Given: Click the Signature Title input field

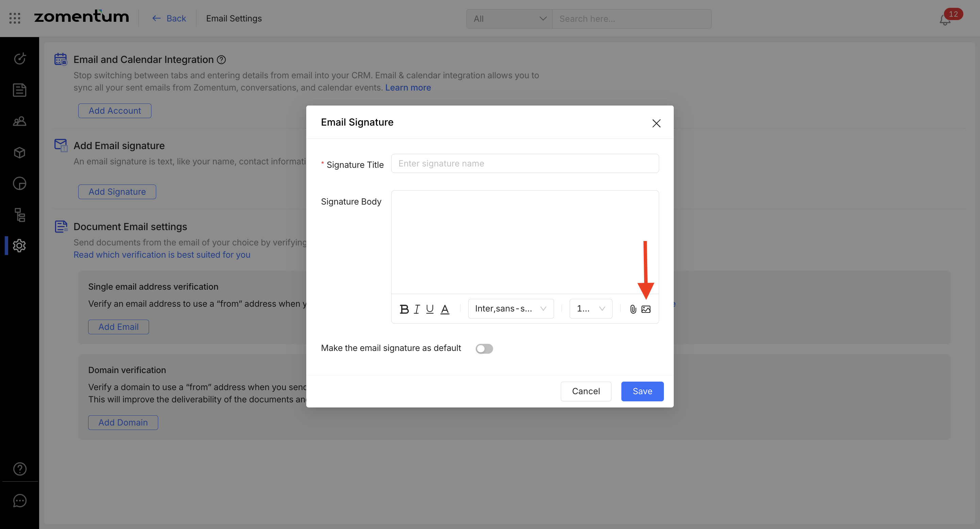Looking at the screenshot, I should coord(525,163).
